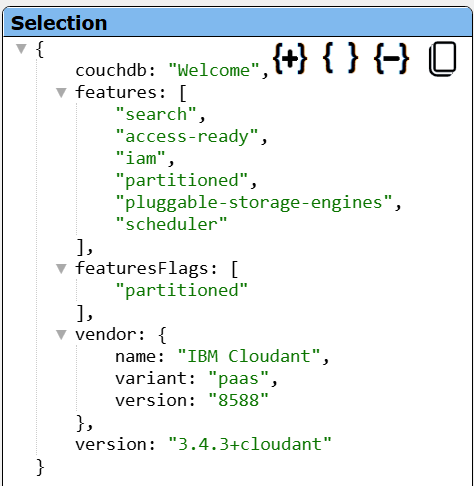The image size is (474, 486).
Task: Select the couchdb key
Action: pos(111,71)
